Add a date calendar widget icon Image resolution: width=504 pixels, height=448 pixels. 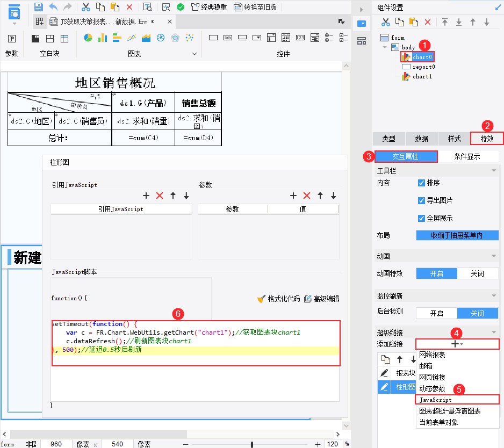point(286,38)
